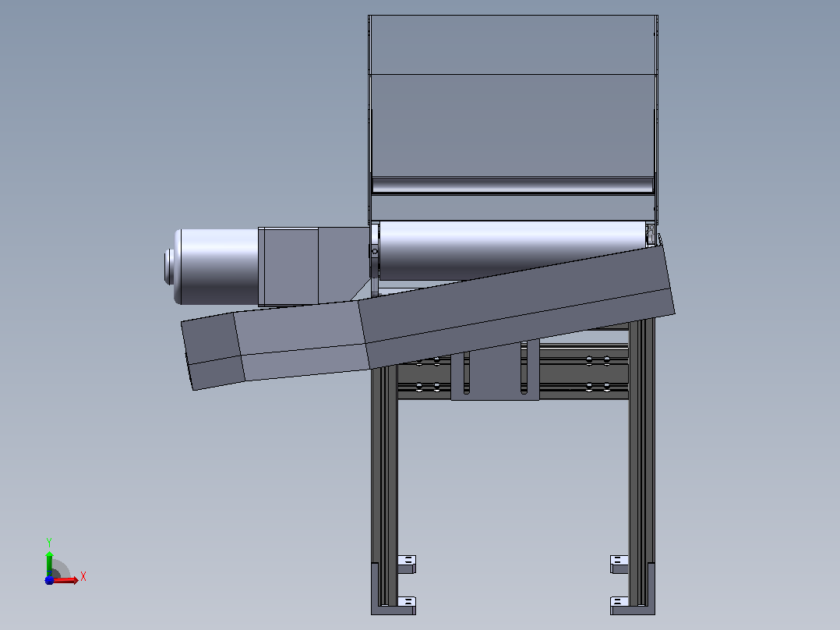This screenshot has height=630, width=840.
Task: Select the long inclined chute's right section
Action: (517, 307)
